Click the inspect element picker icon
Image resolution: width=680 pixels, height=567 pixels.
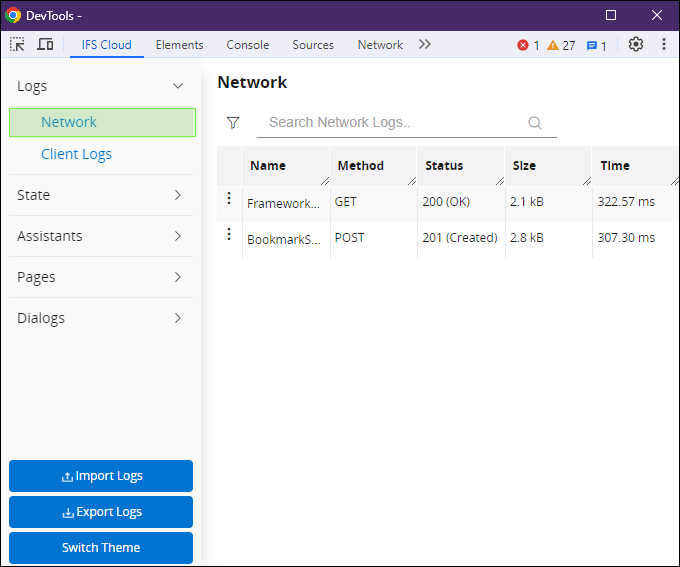pos(18,45)
